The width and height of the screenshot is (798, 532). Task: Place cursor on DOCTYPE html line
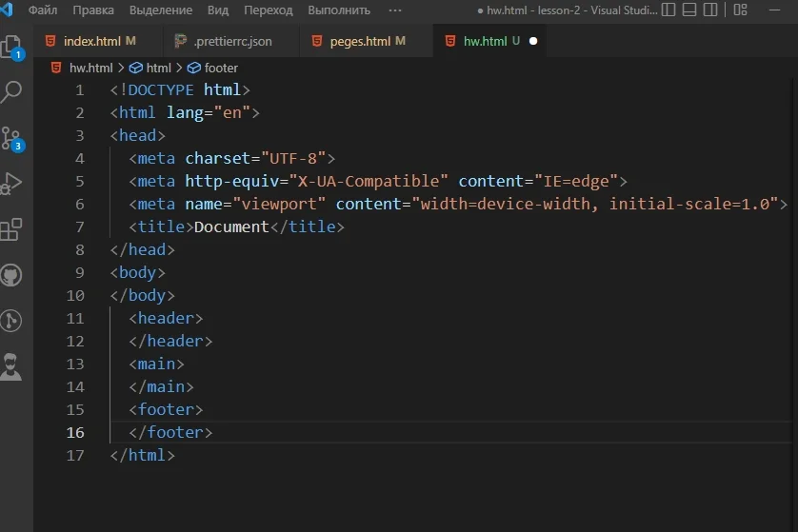click(x=180, y=90)
